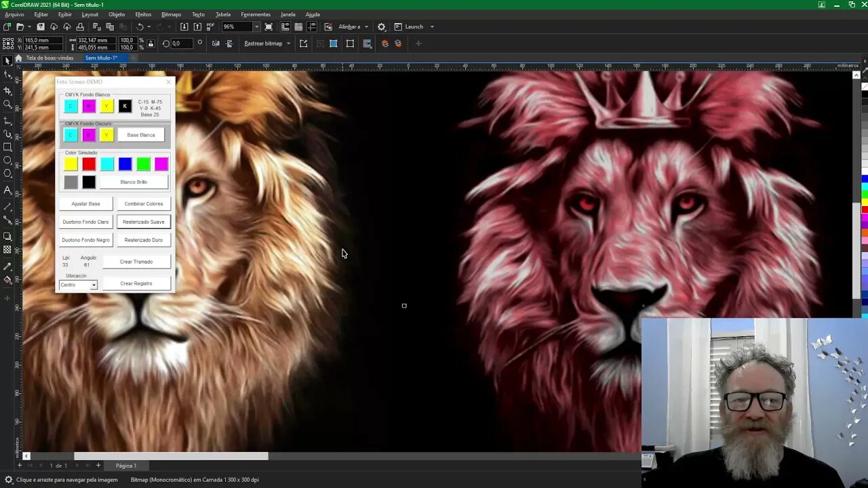The width and height of the screenshot is (868, 488).
Task: Toggle rulers display
Action: tap(285, 27)
